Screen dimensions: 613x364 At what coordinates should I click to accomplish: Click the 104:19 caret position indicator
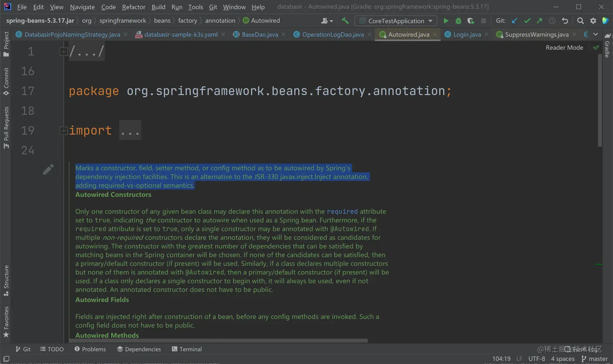coord(501,359)
